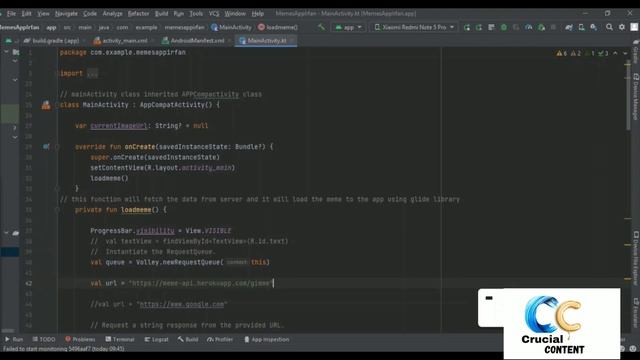Open the Build menu

coord(161,13)
